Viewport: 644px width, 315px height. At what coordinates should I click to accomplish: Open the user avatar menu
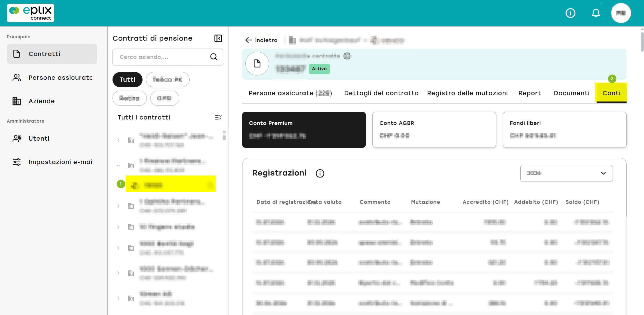[621, 13]
